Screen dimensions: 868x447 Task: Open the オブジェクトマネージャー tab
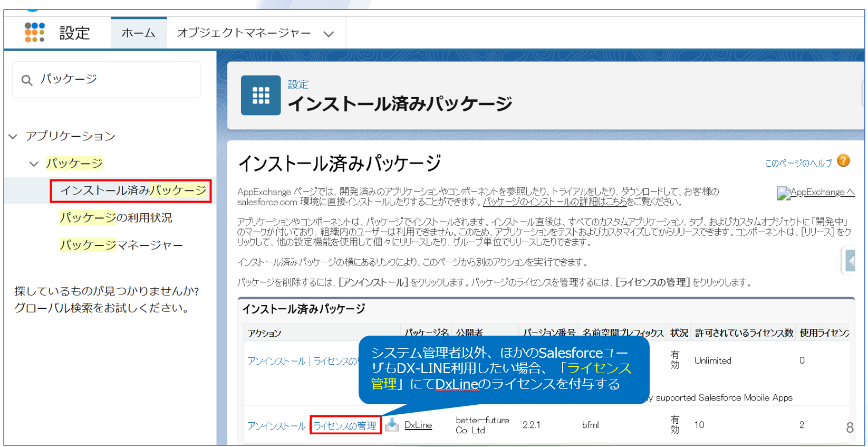pyautogui.click(x=244, y=33)
